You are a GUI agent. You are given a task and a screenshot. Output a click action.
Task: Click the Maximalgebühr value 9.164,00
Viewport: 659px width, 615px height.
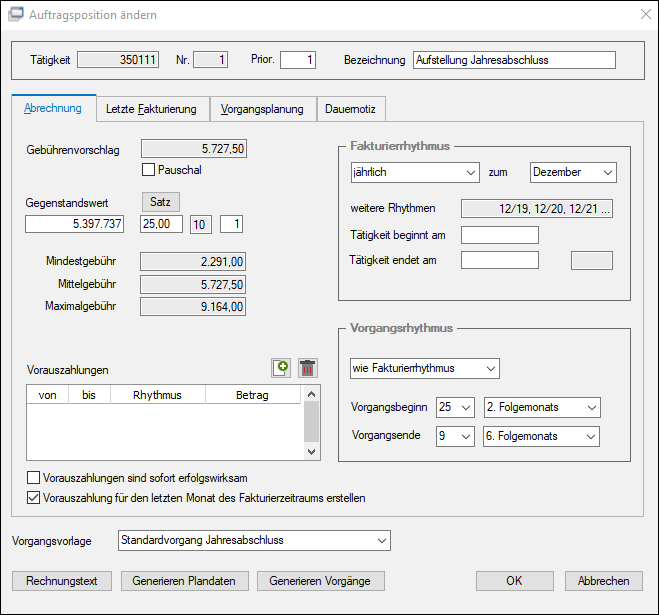pos(193,306)
